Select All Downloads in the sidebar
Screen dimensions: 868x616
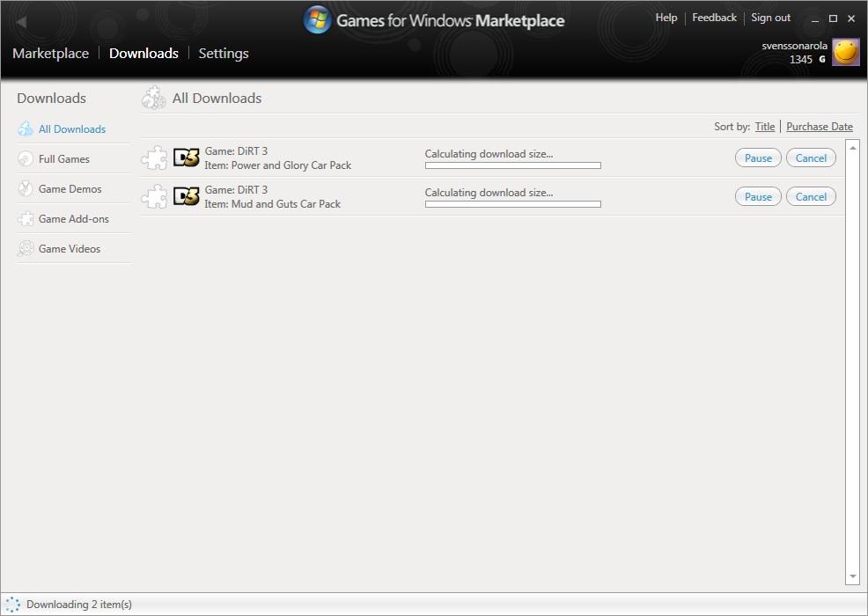click(x=72, y=129)
